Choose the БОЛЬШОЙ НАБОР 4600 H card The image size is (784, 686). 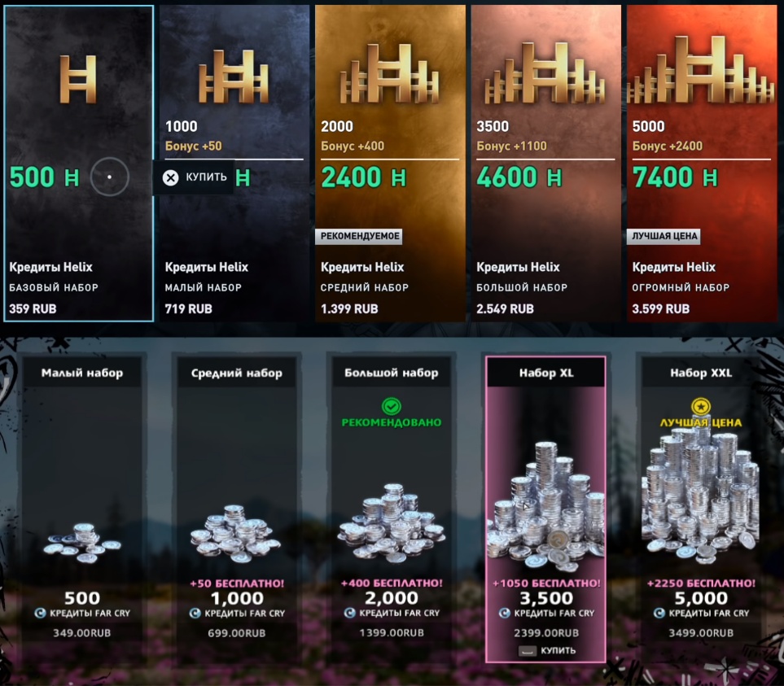[x=545, y=164]
